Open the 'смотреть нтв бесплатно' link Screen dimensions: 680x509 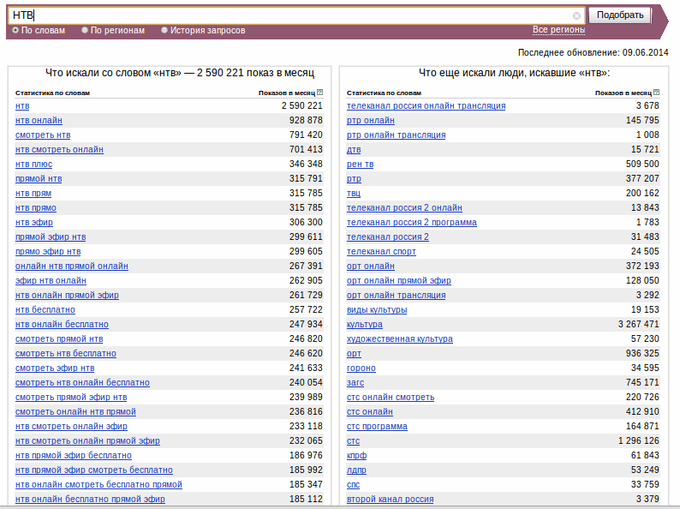(65, 353)
